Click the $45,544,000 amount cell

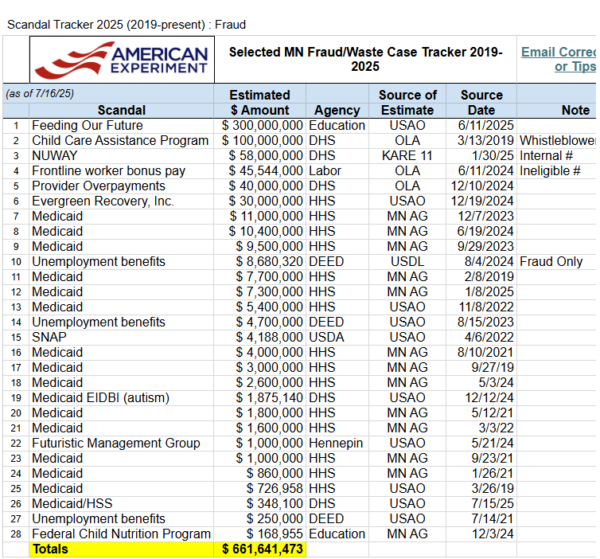pos(259,171)
